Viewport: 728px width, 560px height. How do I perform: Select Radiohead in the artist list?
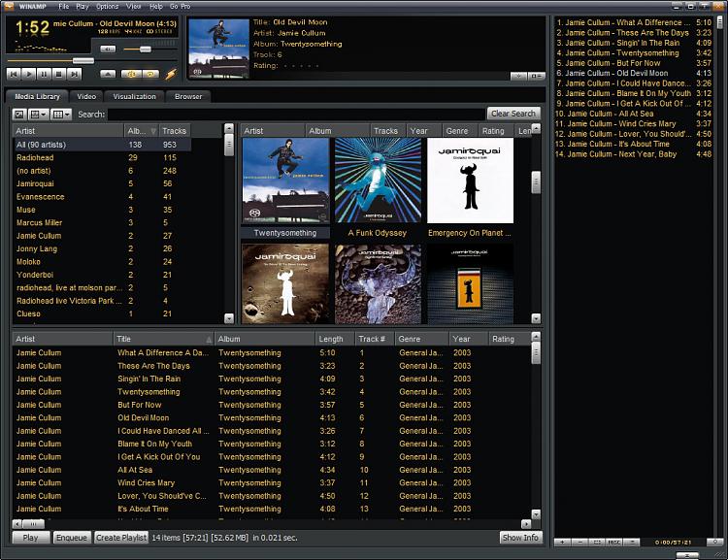tap(102, 158)
